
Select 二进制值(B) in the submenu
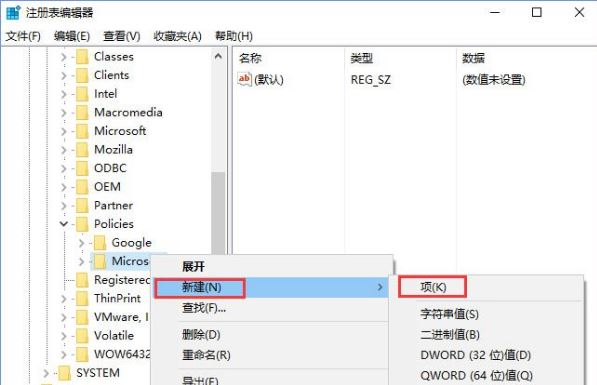(487, 335)
